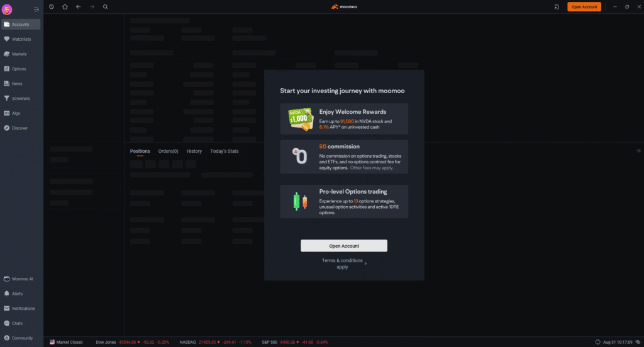Click the dialog heading 'Start your investing journey'
Screen dimensions: 644x347
click(342, 91)
